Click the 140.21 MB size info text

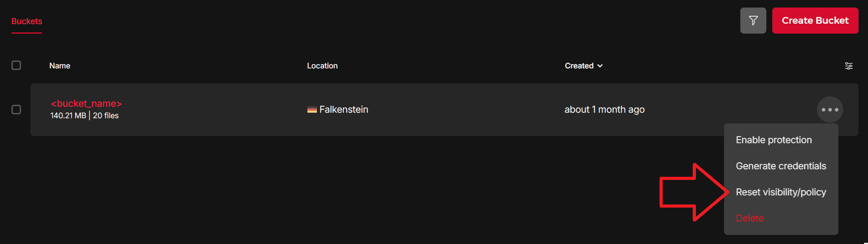[68, 116]
